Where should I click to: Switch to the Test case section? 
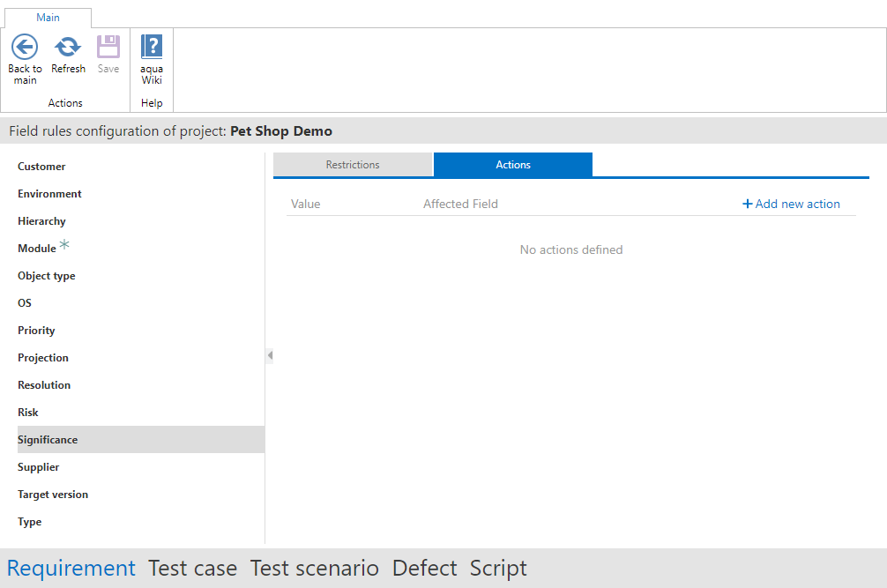click(x=192, y=569)
